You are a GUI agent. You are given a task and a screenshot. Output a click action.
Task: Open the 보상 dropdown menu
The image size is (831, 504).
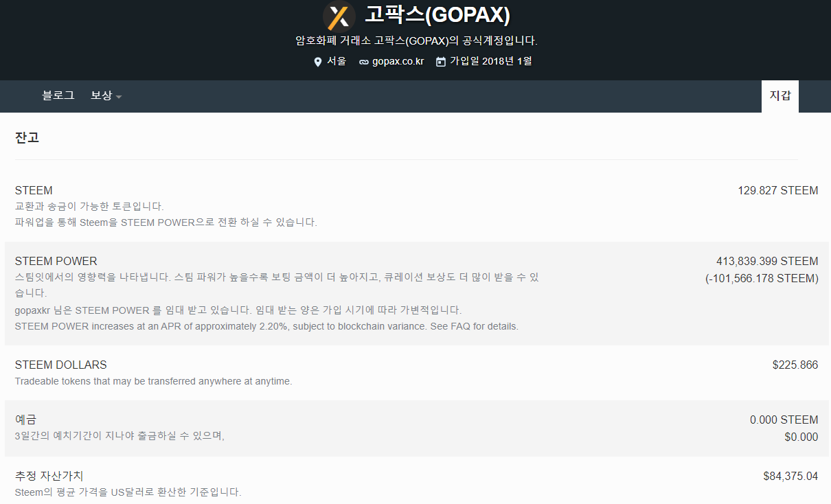[106, 96]
